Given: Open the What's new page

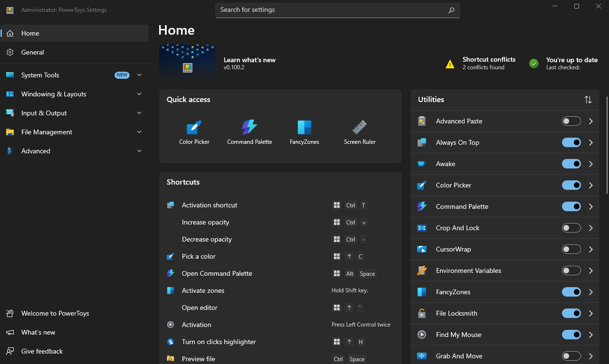Looking at the screenshot, I should (x=75, y=332).
